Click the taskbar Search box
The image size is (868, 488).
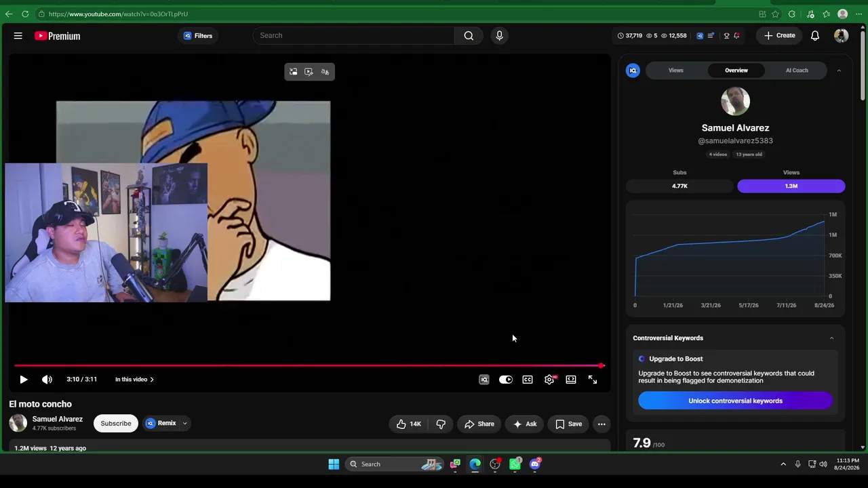tap(393, 464)
